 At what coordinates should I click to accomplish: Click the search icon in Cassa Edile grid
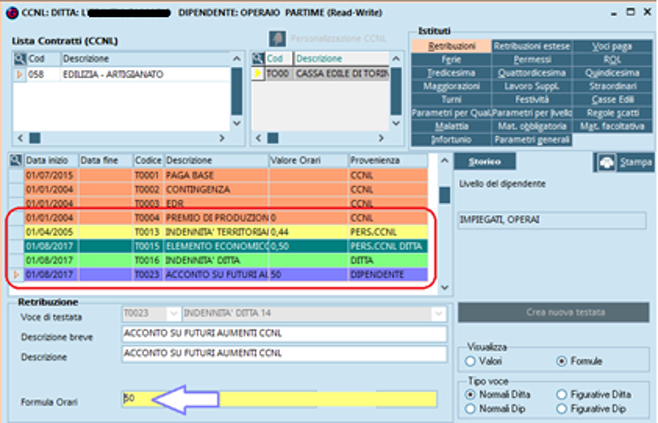(258, 59)
